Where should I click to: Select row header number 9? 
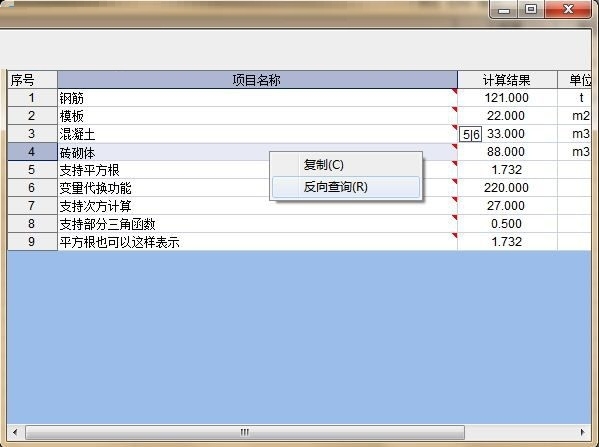tap(32, 241)
